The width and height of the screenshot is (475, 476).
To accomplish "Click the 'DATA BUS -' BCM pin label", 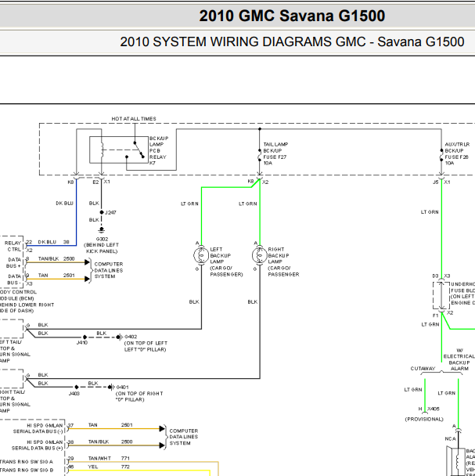I will [14, 279].
